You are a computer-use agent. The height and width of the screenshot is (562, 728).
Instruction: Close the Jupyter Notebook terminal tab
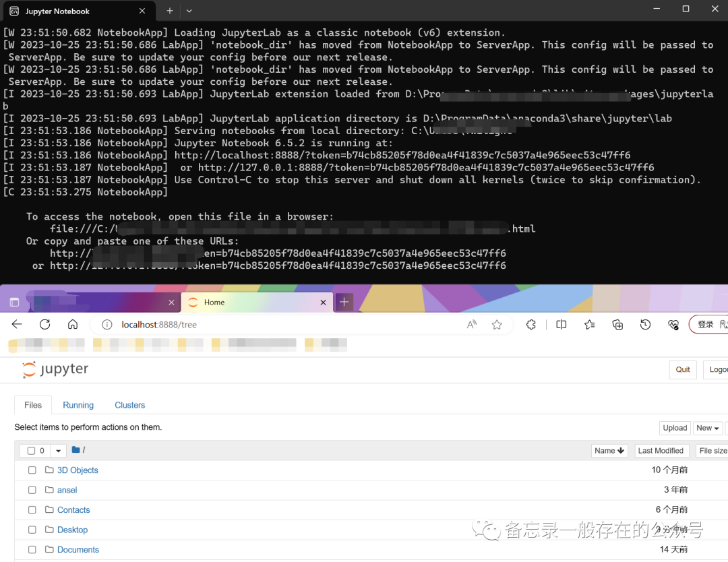point(142,11)
